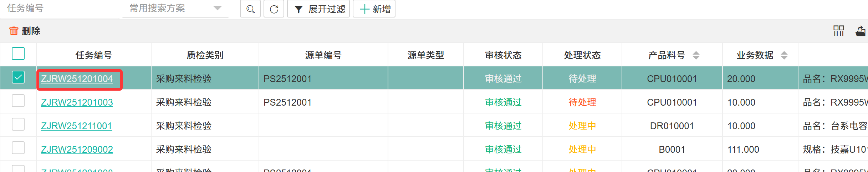Sort by 业务数据 column arrows
The height and width of the screenshot is (172, 868).
click(784, 55)
